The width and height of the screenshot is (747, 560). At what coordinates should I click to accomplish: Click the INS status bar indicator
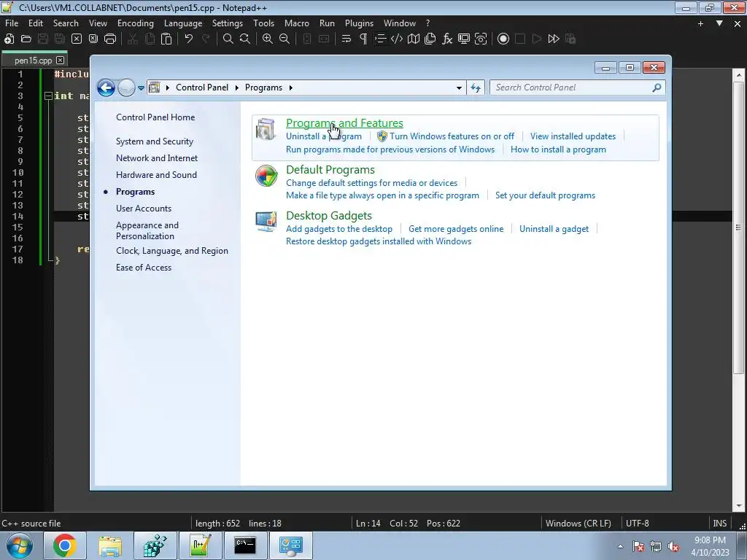pos(719,524)
